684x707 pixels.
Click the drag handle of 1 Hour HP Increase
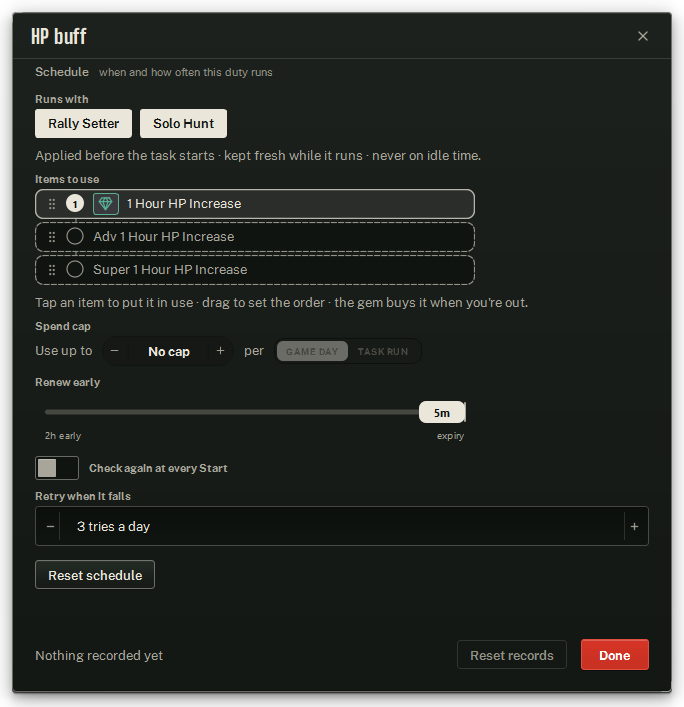tap(52, 204)
